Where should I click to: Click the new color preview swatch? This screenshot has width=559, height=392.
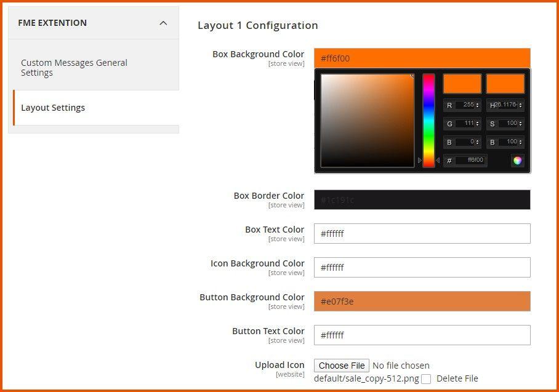[x=462, y=84]
